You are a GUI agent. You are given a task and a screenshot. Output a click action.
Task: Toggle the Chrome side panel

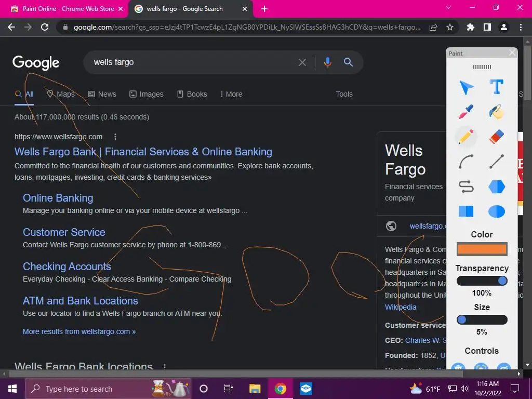(x=487, y=27)
